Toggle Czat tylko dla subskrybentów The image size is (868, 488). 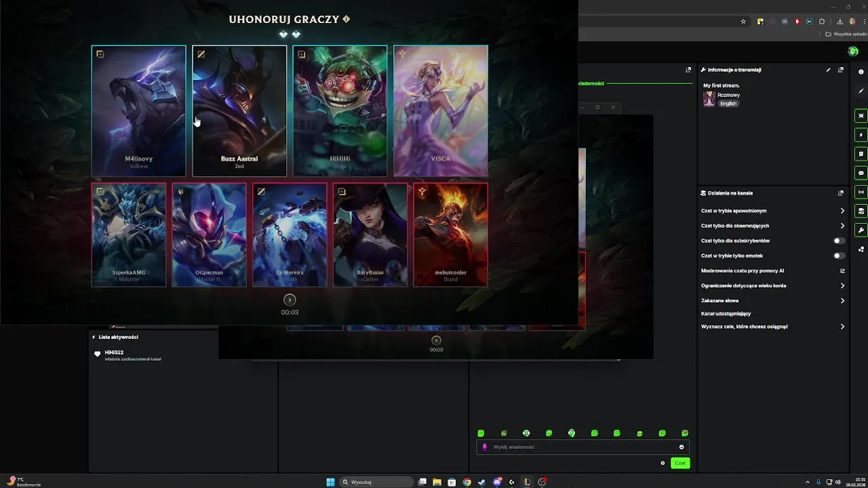click(x=839, y=241)
